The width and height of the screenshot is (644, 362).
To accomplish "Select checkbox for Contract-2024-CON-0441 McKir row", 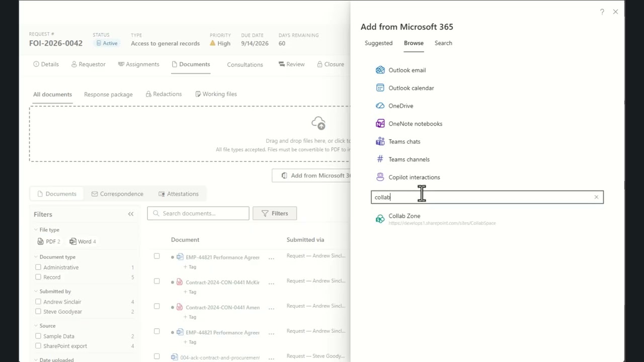I will click(157, 281).
